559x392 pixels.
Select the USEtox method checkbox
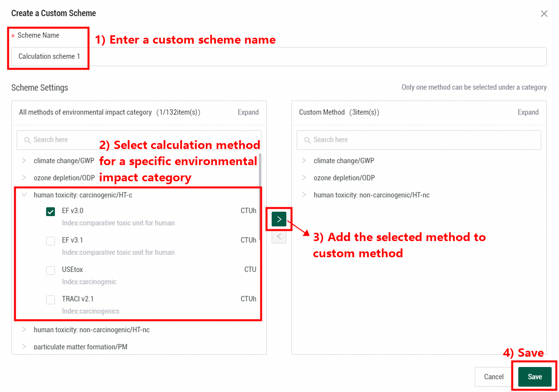(51, 270)
